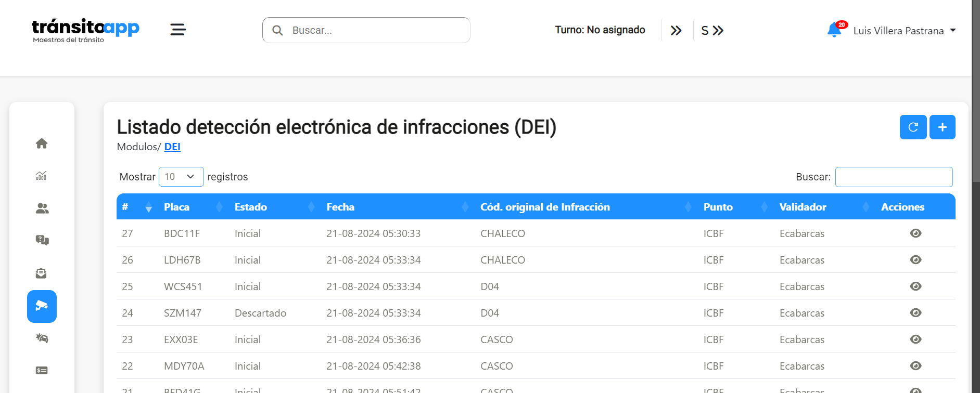The height and width of the screenshot is (393, 980).
Task: Open the question chat sidebar icon
Action: tap(42, 240)
